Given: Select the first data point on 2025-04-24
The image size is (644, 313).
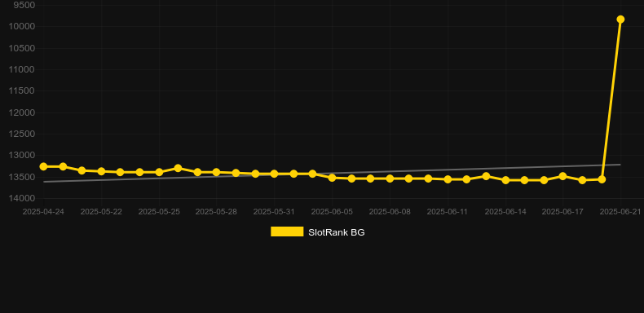Looking at the screenshot, I should pos(43,166).
